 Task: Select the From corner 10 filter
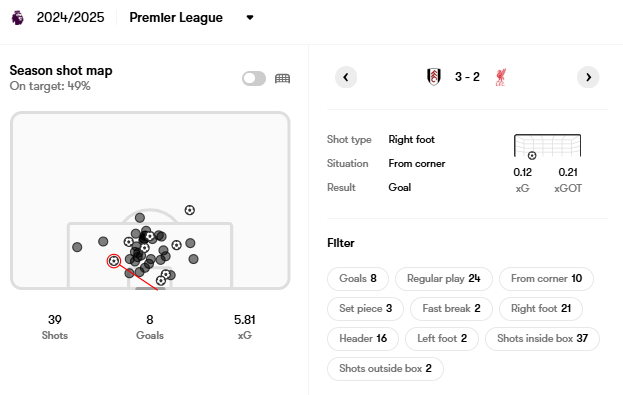546,279
